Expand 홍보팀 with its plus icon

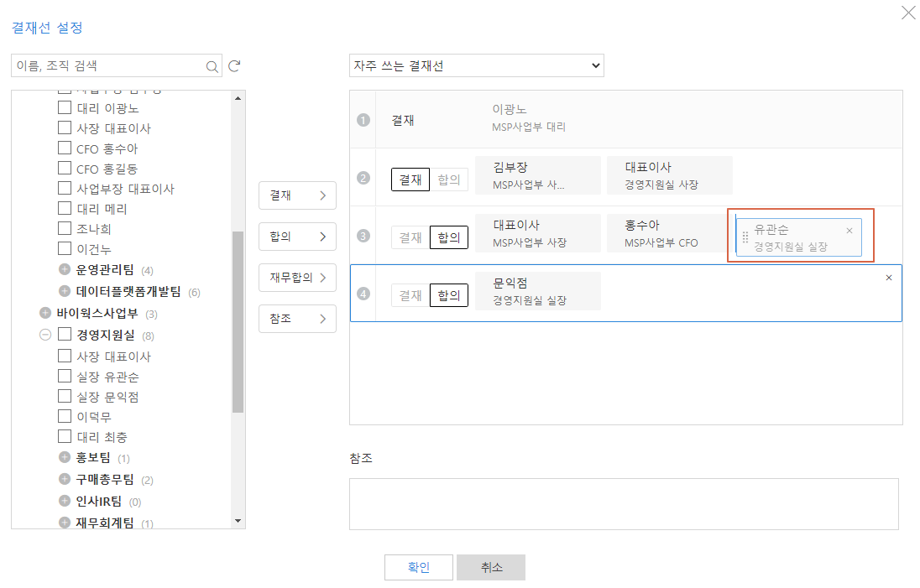pyautogui.click(x=65, y=458)
